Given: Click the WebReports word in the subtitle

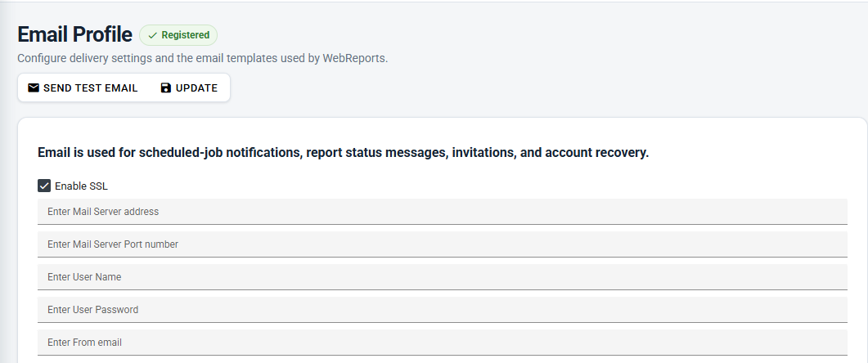Looking at the screenshot, I should 355,58.
